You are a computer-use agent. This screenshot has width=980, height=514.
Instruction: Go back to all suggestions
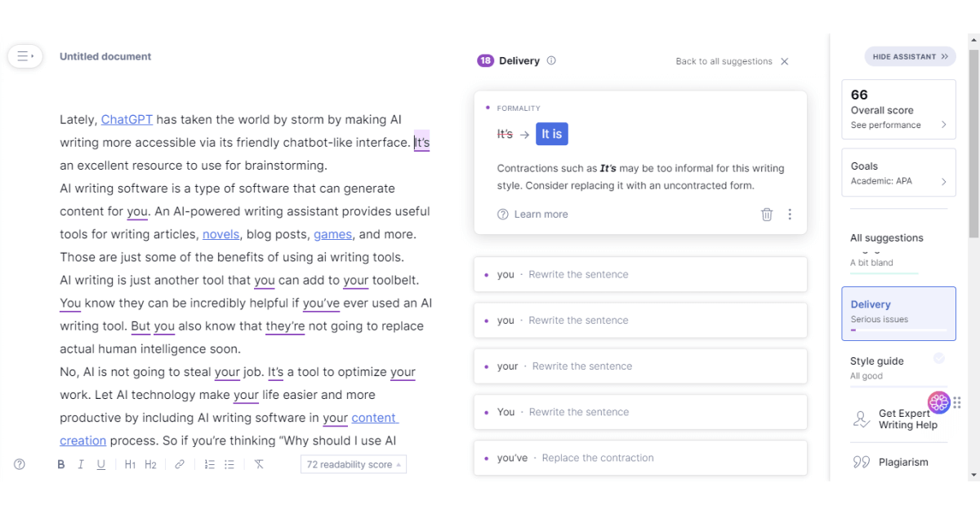(x=724, y=61)
